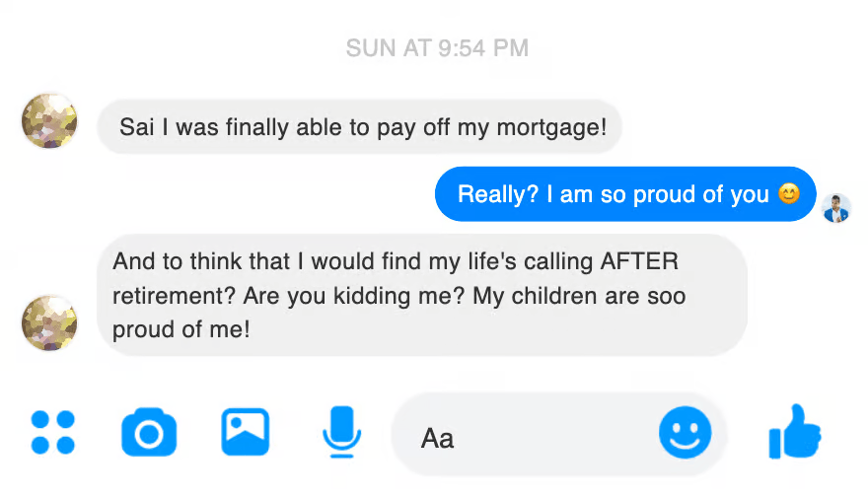Click the avatar beside the retirement message
Viewport: 868px width, 499px height.
coord(49,322)
